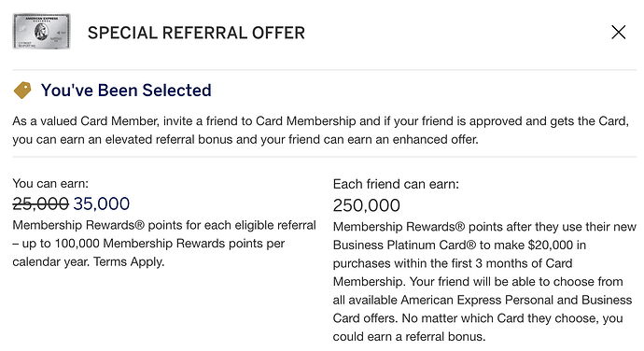Screen dimensions: 644x351
Task: Click the 'You can earn:' label
Action: click(x=50, y=183)
